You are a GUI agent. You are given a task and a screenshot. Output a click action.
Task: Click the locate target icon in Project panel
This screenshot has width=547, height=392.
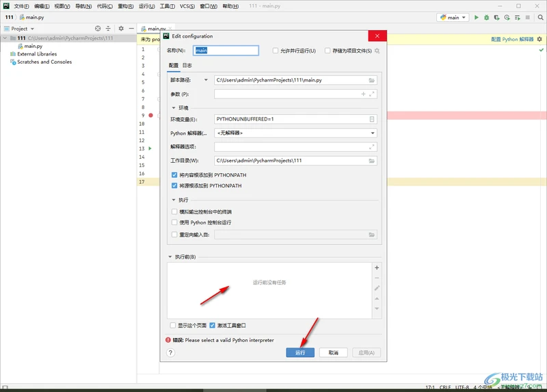(x=98, y=29)
